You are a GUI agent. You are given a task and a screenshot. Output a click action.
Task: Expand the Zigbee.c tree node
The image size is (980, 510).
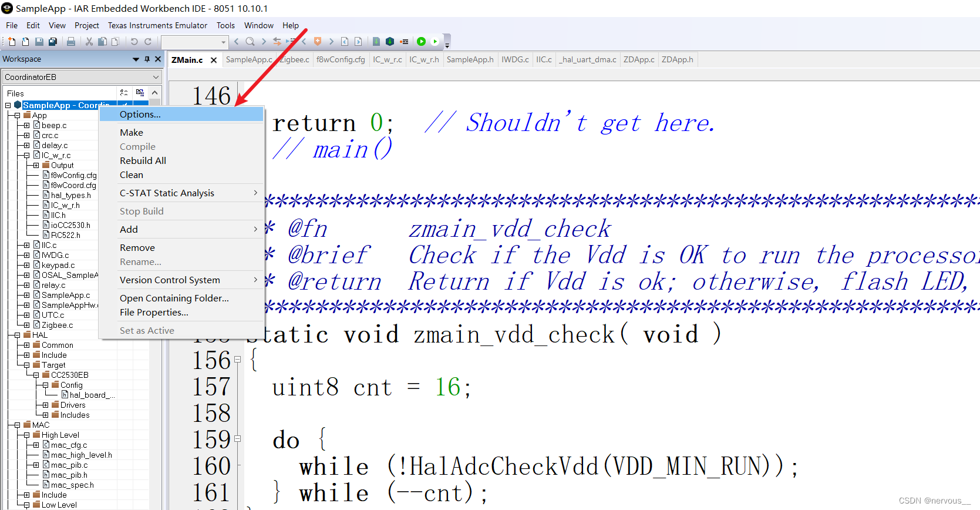[26, 326]
